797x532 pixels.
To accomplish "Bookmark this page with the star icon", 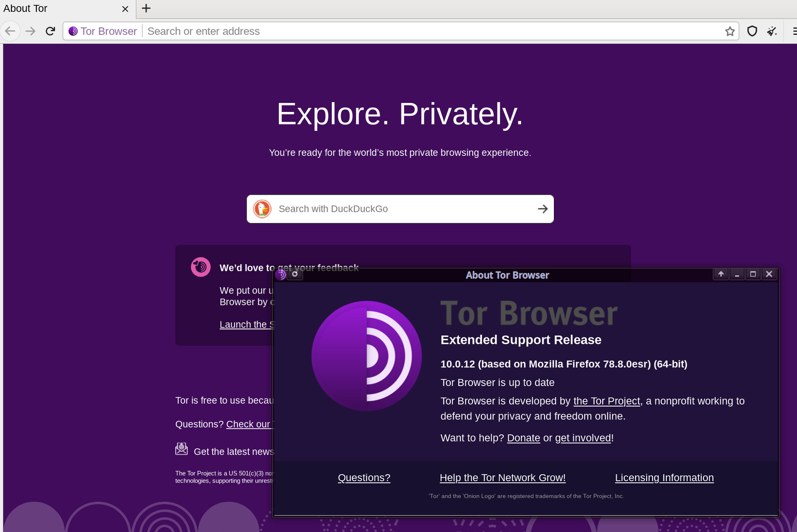I will 730,31.
